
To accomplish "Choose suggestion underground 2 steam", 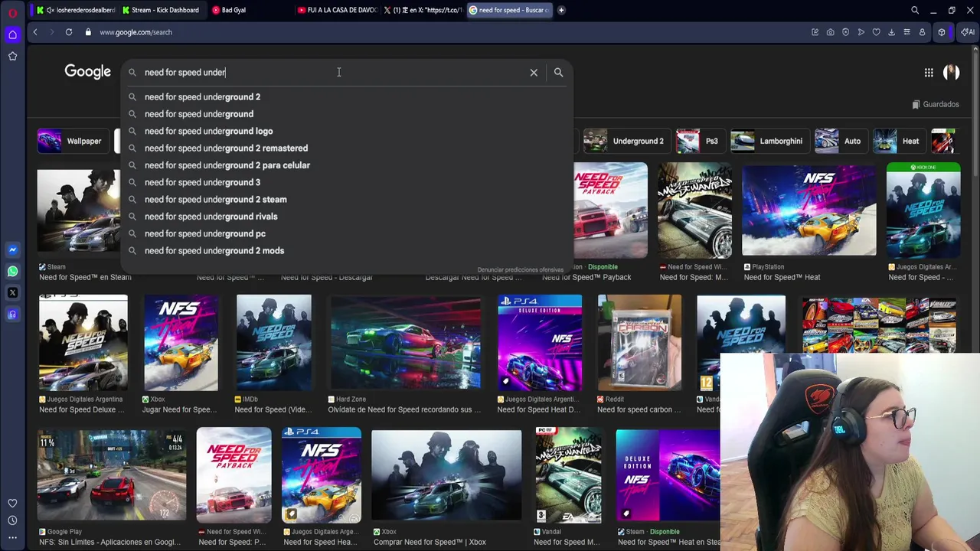I will [x=347, y=200].
